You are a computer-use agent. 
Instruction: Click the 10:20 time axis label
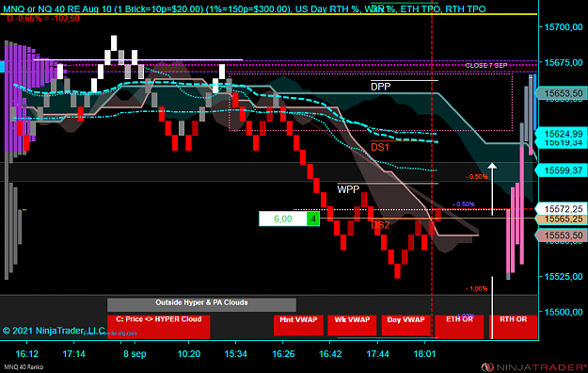click(x=188, y=354)
